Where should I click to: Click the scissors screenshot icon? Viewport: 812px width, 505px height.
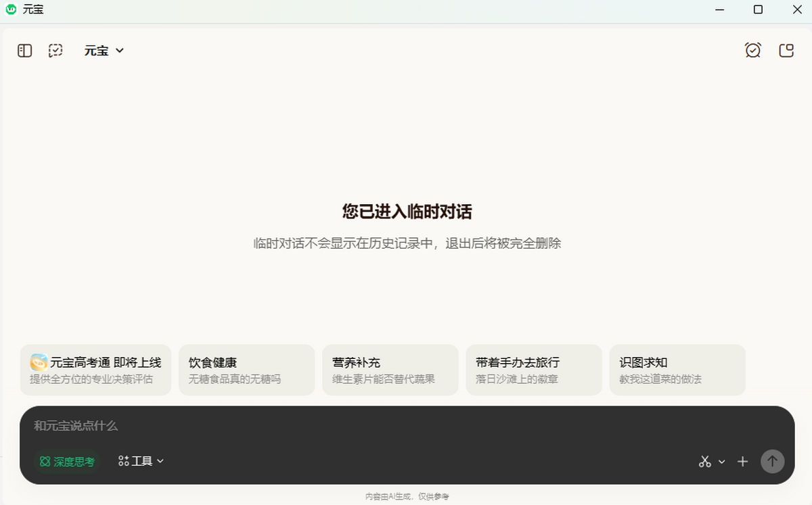pyautogui.click(x=705, y=462)
